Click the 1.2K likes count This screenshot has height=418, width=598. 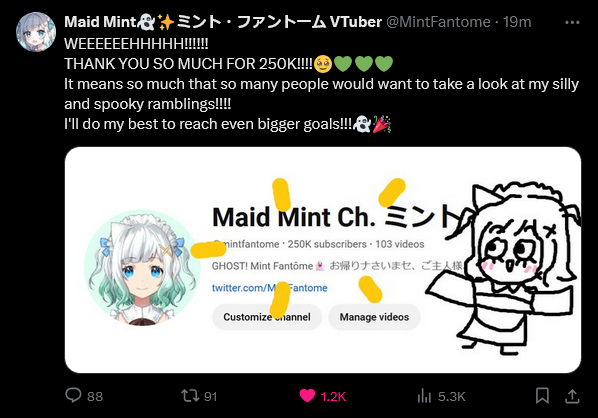(333, 397)
